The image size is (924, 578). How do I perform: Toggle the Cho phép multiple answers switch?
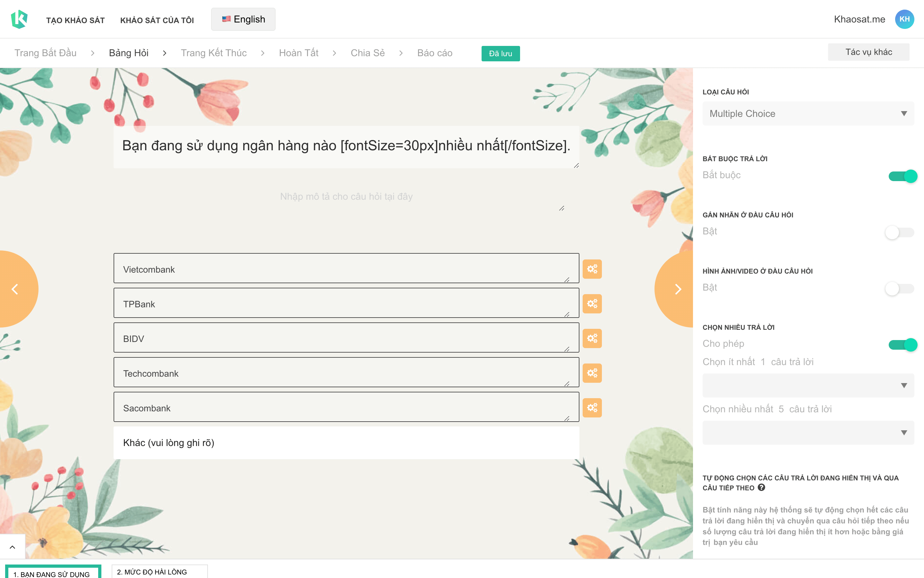click(x=903, y=345)
